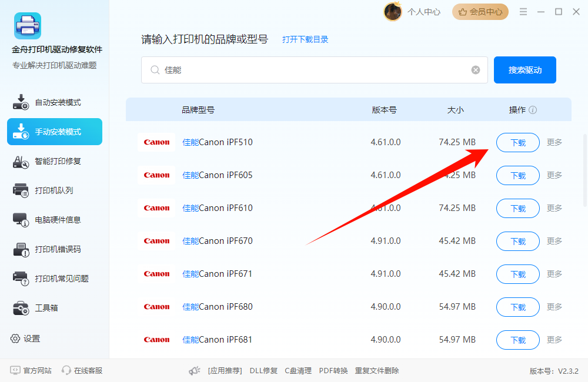The width and height of the screenshot is (588, 382).
Task: Click DLL修复 in bottom bar
Action: click(263, 371)
